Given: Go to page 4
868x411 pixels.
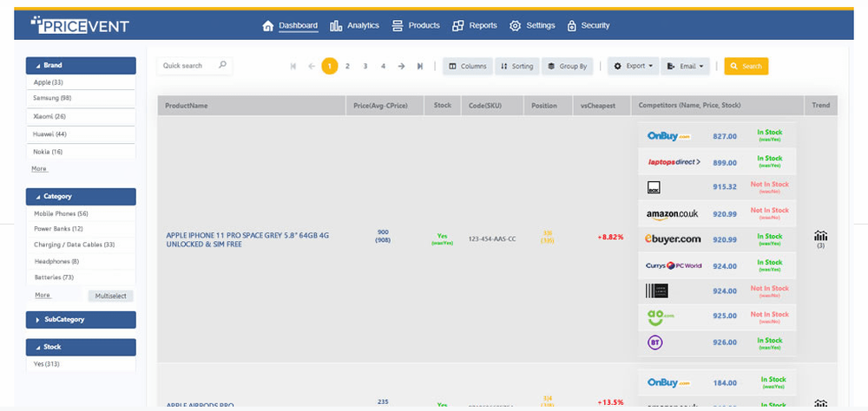Looking at the screenshot, I should (383, 67).
